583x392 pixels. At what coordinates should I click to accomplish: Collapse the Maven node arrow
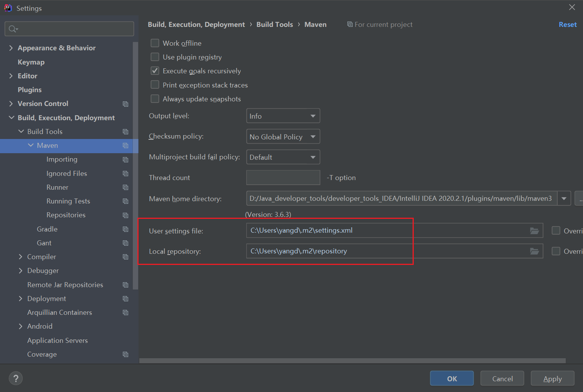[30, 145]
